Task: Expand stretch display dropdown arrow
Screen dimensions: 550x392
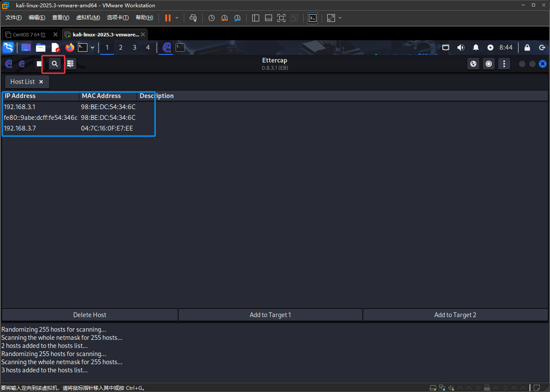Action: pos(340,18)
